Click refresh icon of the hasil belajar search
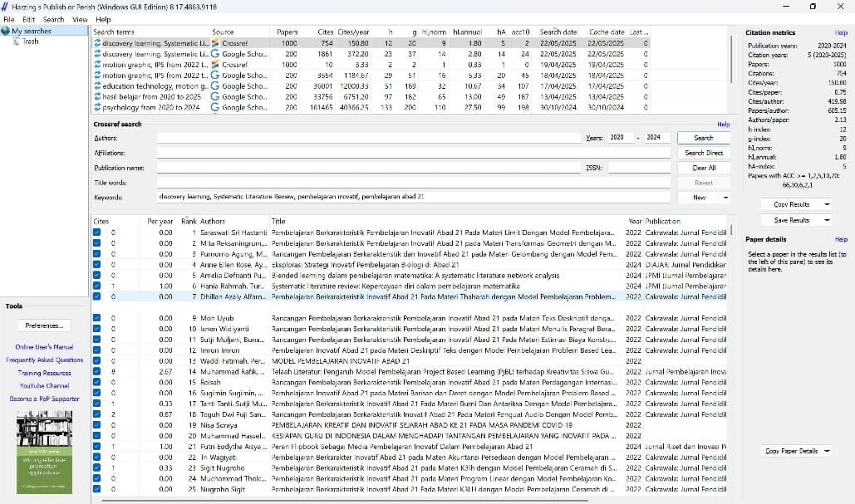Image resolution: width=855 pixels, height=504 pixels. tap(97, 96)
